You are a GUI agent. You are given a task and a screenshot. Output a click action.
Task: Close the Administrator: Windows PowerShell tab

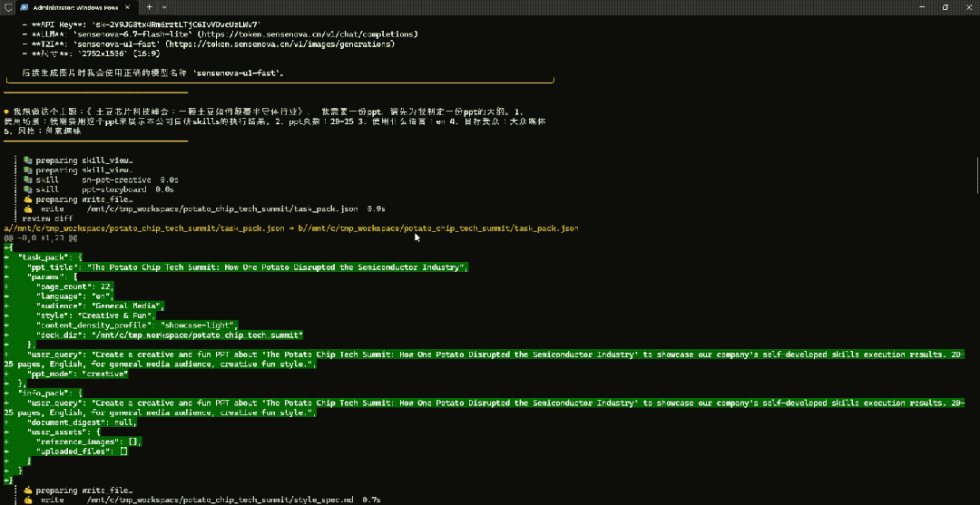point(128,7)
